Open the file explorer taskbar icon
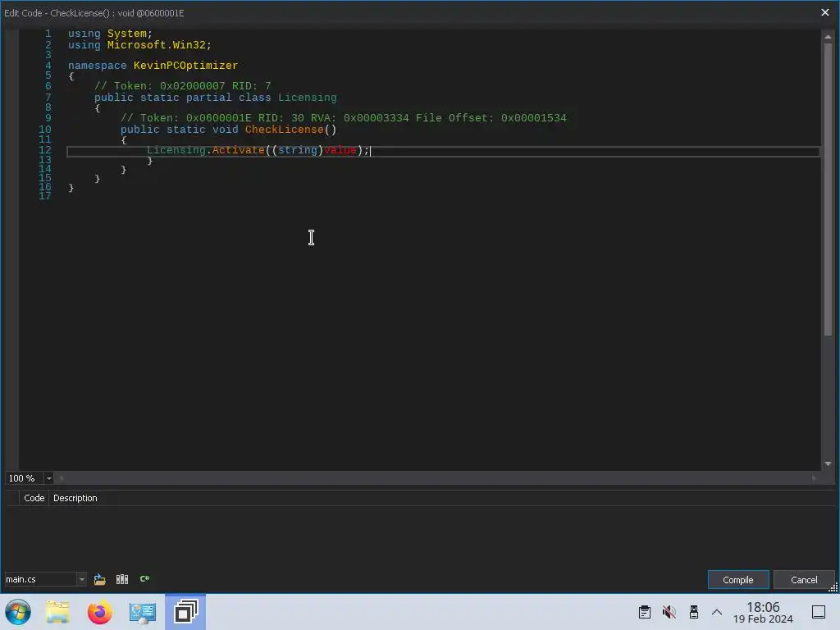 coord(57,612)
